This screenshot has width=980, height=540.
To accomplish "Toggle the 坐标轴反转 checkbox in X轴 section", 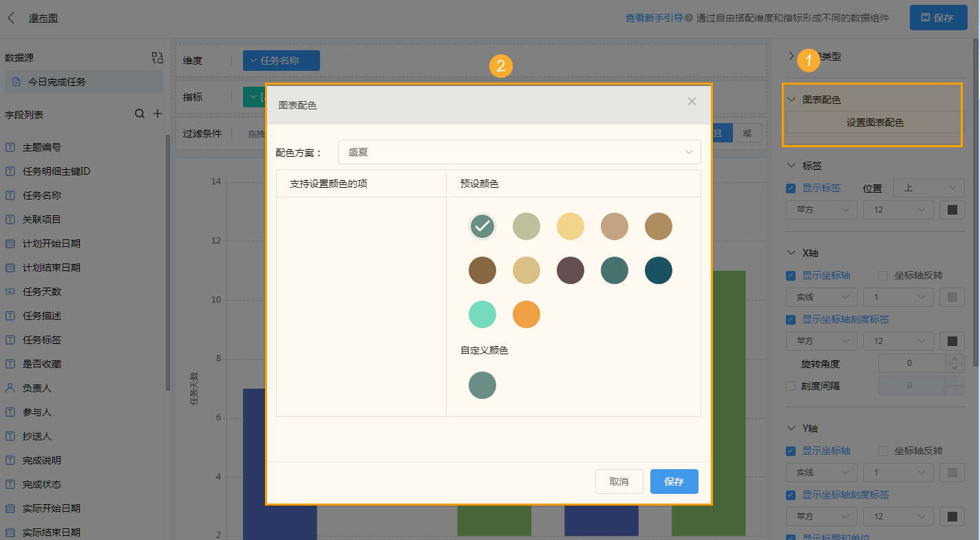I will tap(884, 275).
